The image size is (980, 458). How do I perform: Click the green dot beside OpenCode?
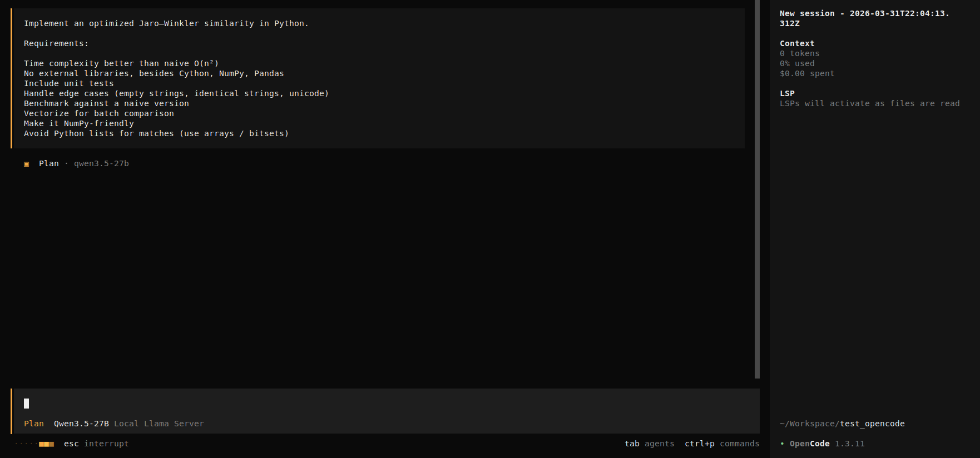pyautogui.click(x=782, y=444)
